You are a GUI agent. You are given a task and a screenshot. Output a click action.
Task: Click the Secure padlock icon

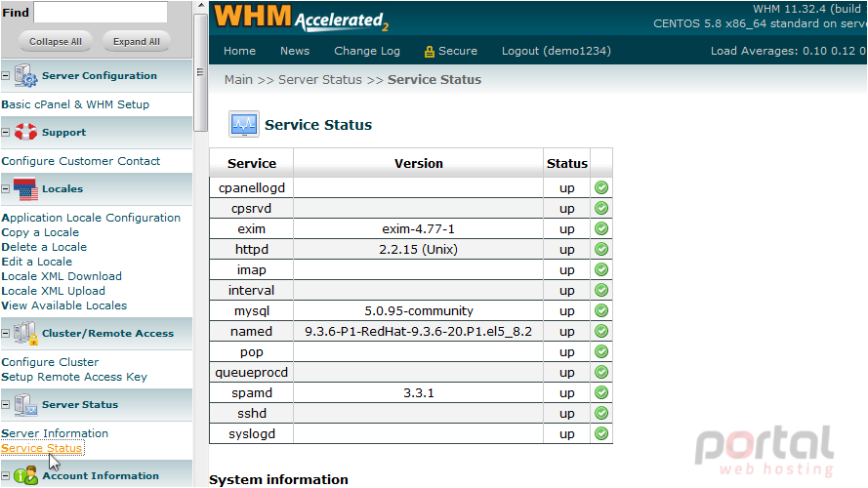(429, 52)
